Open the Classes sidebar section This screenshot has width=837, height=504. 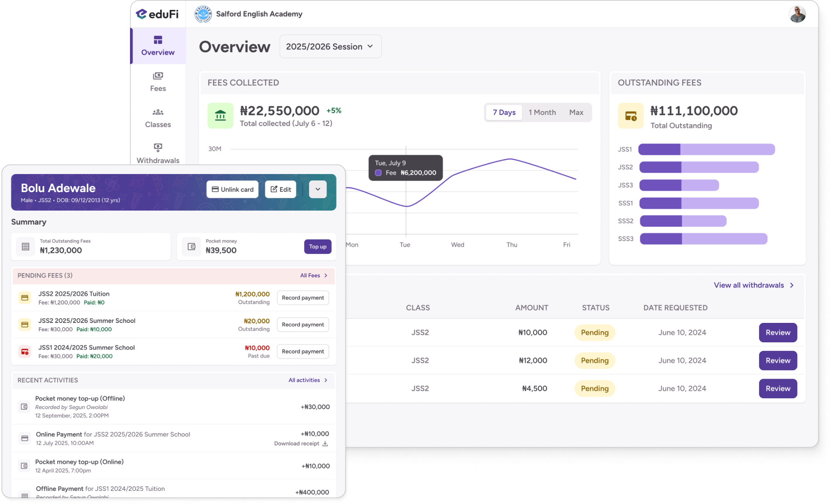158,118
